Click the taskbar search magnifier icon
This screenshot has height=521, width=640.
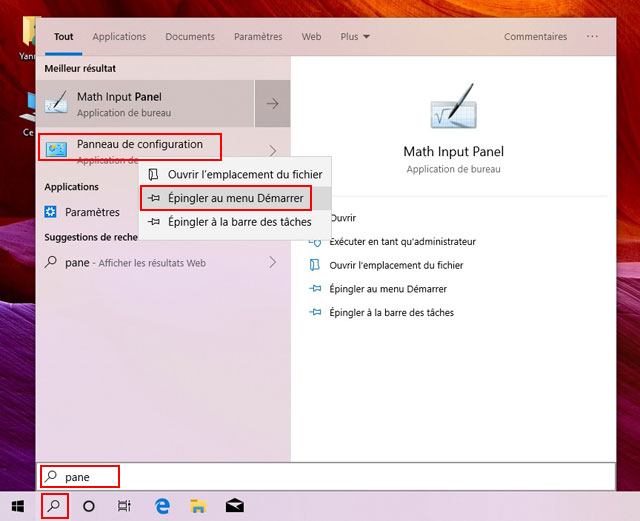(54, 506)
